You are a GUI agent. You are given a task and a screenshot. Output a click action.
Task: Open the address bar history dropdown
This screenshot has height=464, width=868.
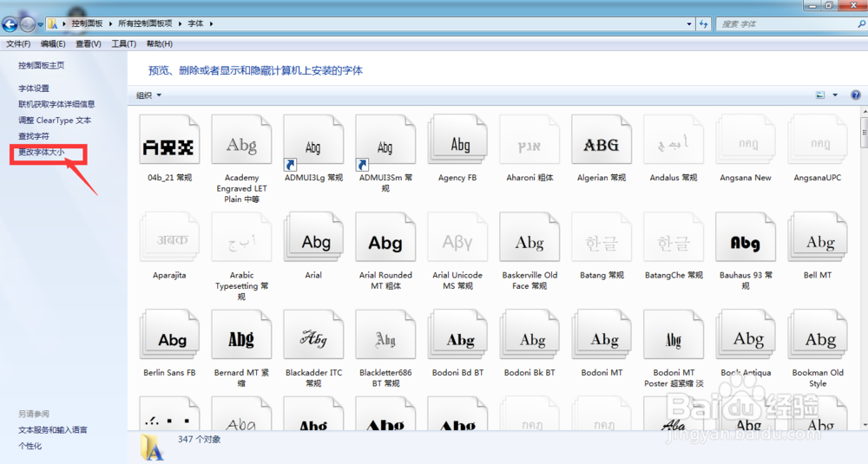click(689, 23)
